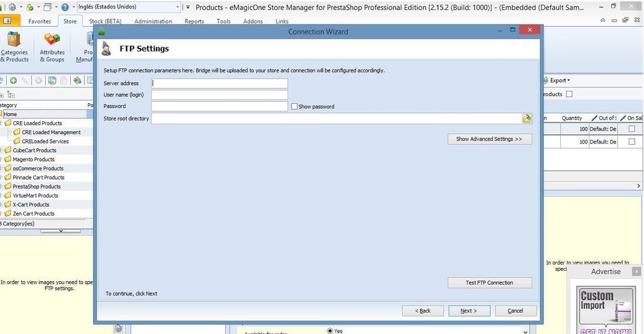This screenshot has height=334, width=644.
Task: Open dropdown arrow next to windows layout icon
Action: pos(56,7)
